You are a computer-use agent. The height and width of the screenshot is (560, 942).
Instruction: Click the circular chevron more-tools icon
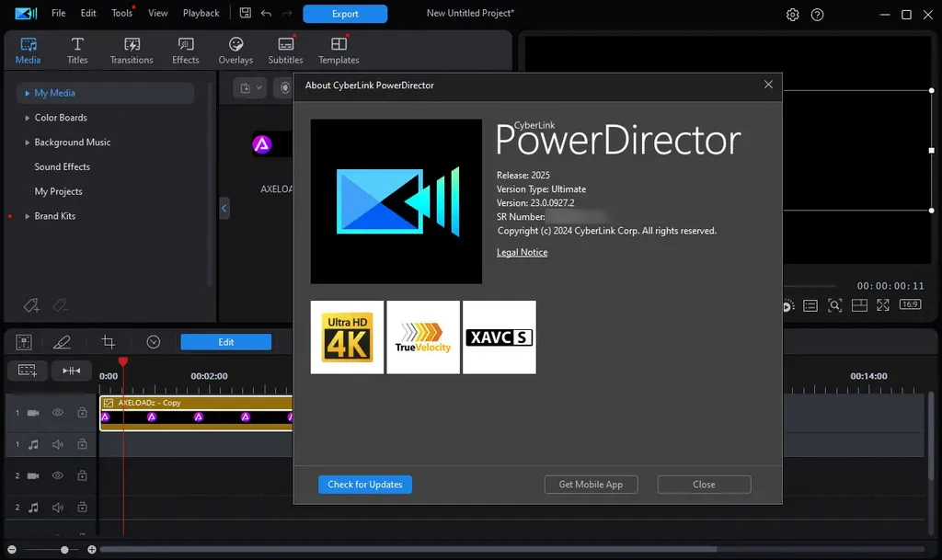click(154, 342)
